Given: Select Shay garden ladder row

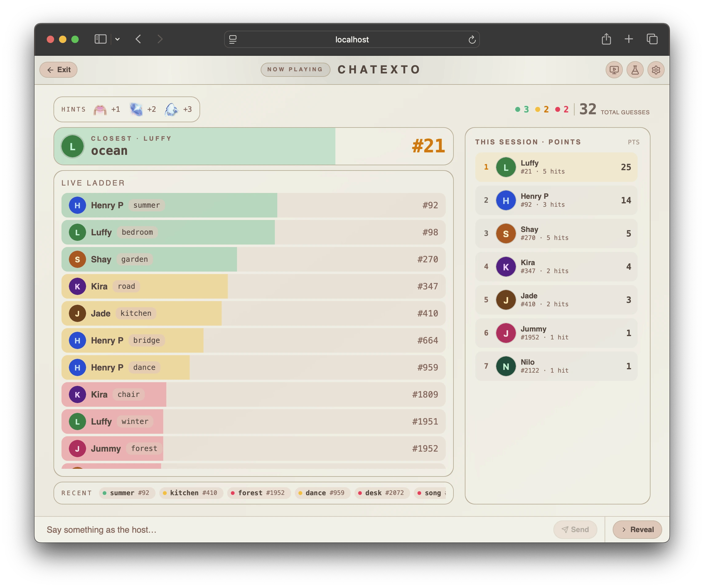Looking at the screenshot, I should (253, 259).
